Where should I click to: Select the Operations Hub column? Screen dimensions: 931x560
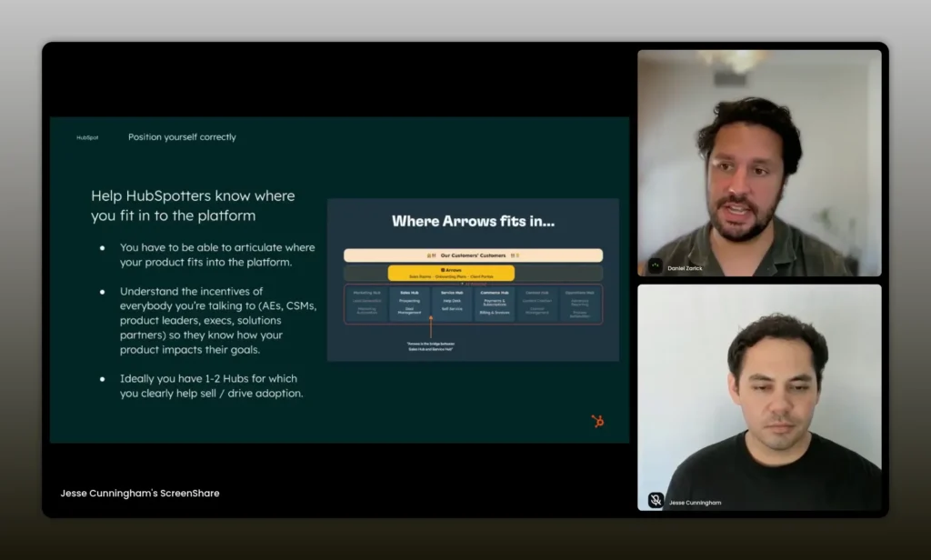pos(580,303)
